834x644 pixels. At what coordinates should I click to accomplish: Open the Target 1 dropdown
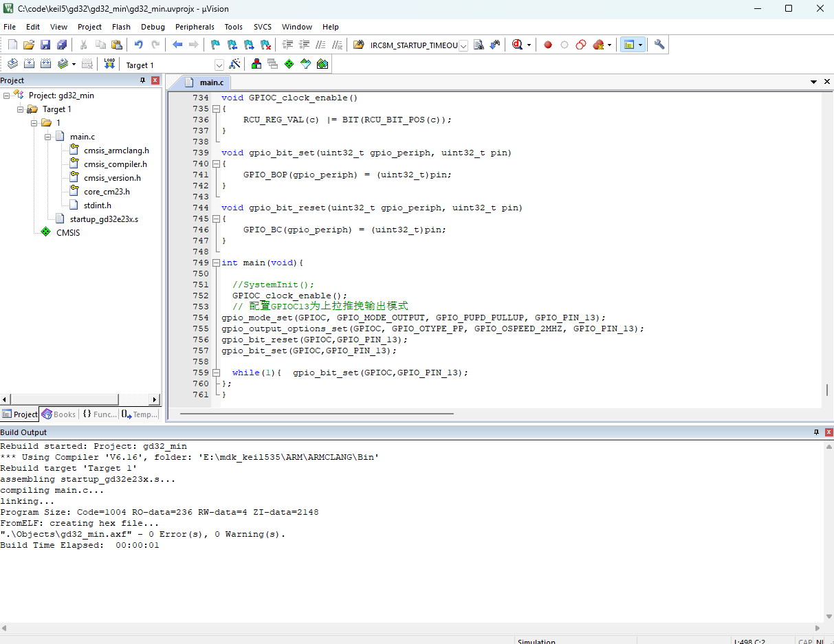[x=219, y=65]
